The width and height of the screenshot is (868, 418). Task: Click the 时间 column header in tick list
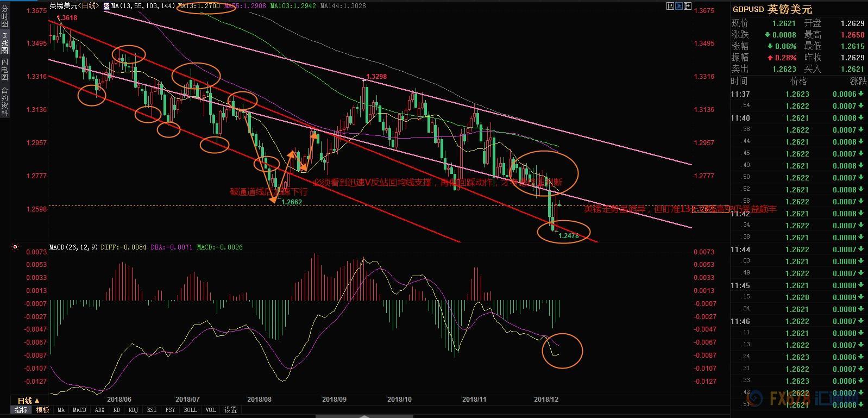coord(739,81)
